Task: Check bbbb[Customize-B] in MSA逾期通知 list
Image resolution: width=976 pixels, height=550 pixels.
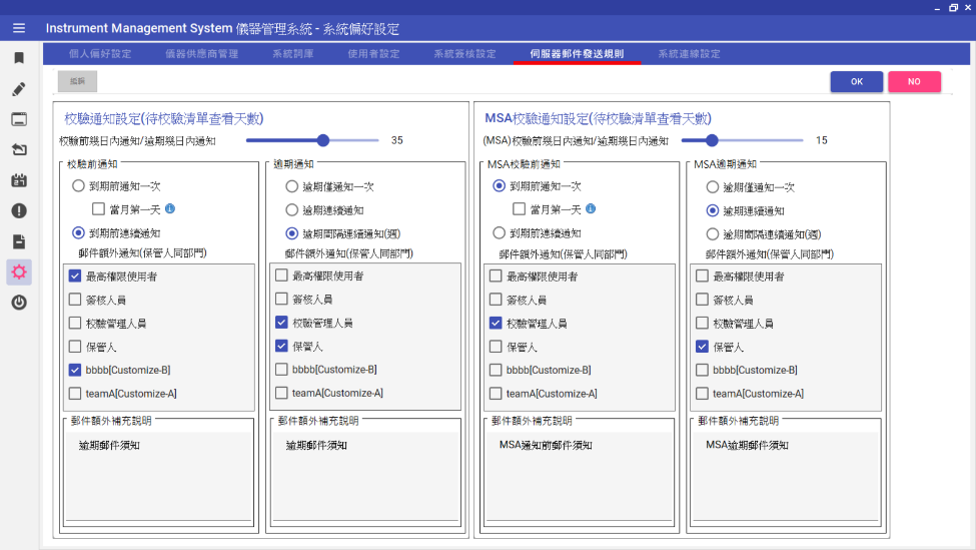Action: pyautogui.click(x=703, y=370)
